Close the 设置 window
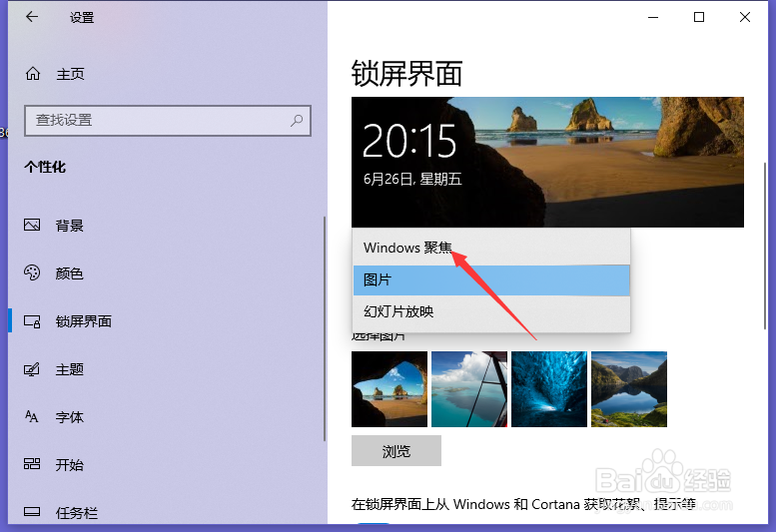Viewport: 776px width, 532px height. pos(745,17)
